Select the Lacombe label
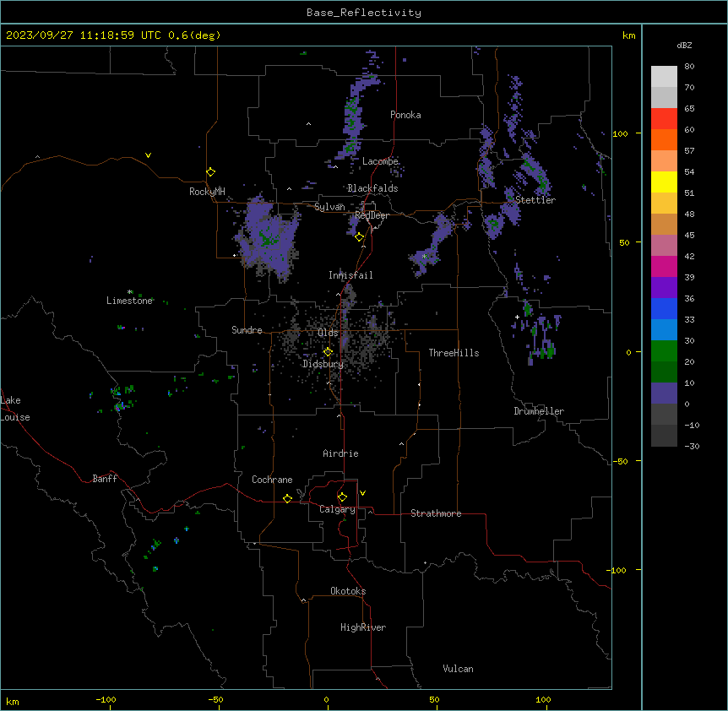Viewport: 728px width, 711px height. click(x=380, y=161)
